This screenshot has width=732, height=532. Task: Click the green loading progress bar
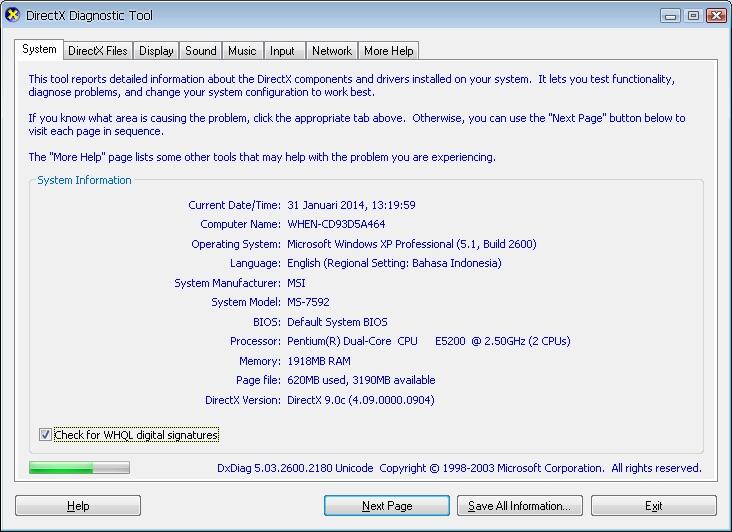tap(79, 468)
